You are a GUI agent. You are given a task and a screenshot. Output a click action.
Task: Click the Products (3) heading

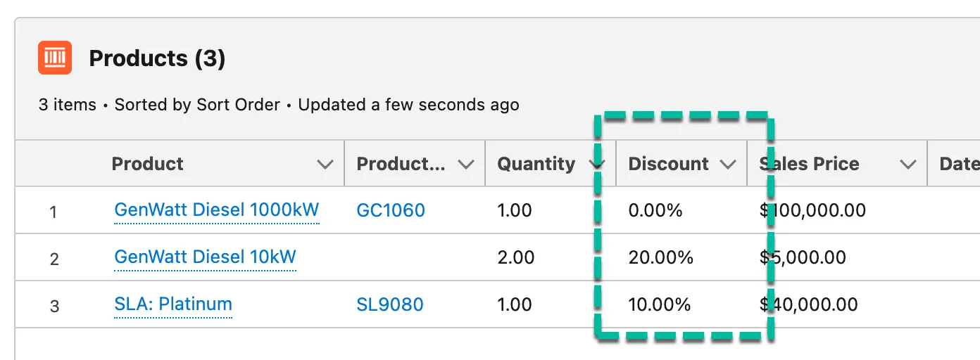pos(157,58)
